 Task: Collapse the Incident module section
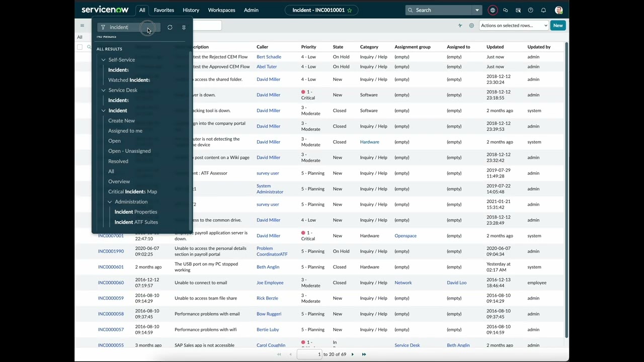(103, 111)
